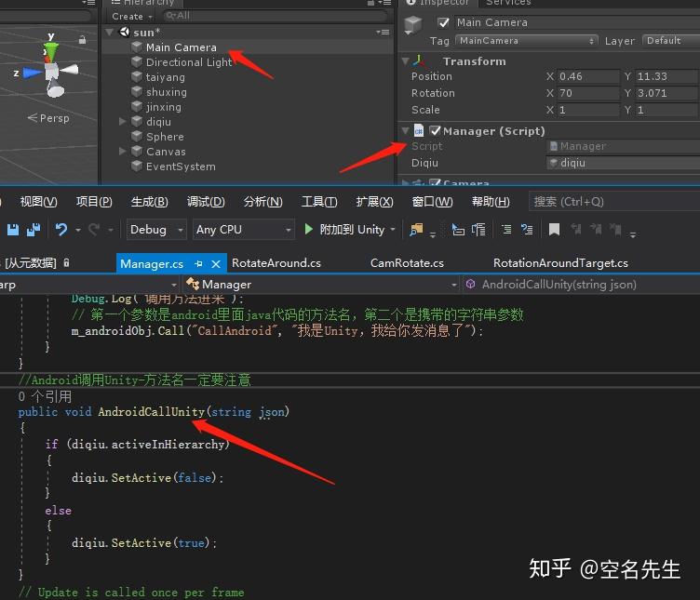This screenshot has width=700, height=600.
Task: Open the 视图(V) menu
Action: point(38,202)
